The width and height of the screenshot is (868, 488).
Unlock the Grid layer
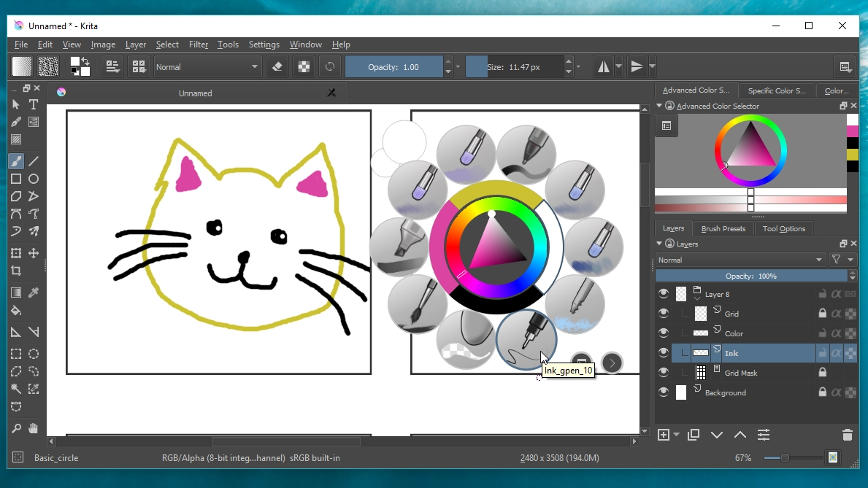[x=823, y=313]
